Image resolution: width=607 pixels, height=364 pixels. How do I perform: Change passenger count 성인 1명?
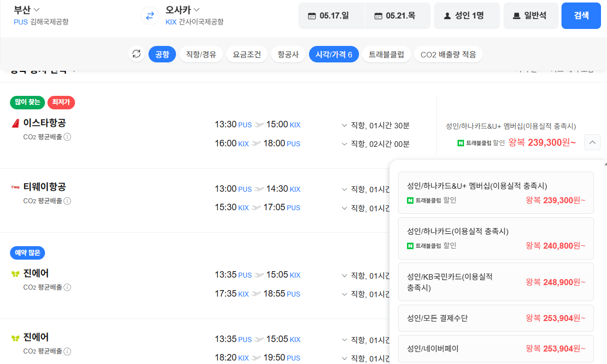coord(467,16)
